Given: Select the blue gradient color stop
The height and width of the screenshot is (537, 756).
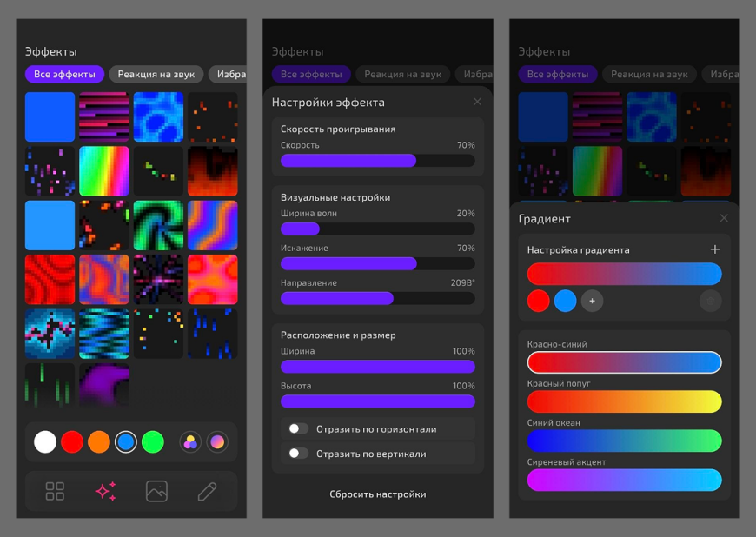Looking at the screenshot, I should (565, 301).
